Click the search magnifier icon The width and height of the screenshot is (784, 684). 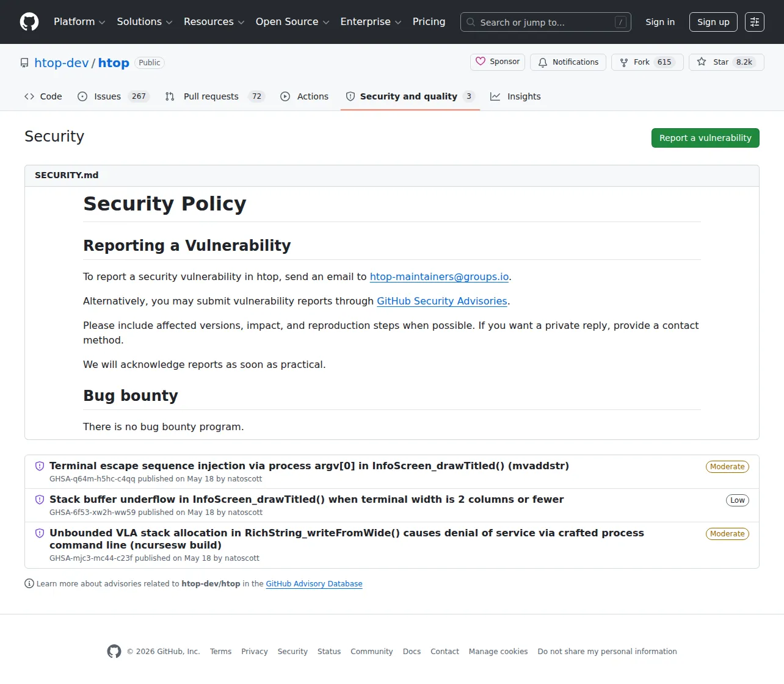(471, 22)
